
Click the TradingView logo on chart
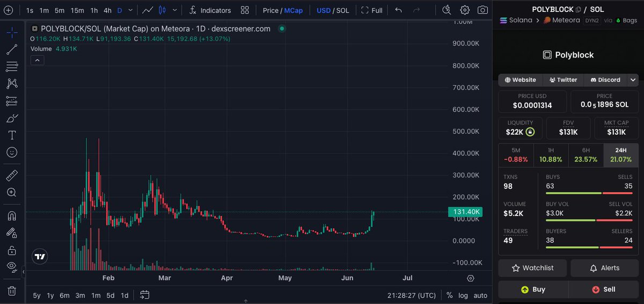39,256
